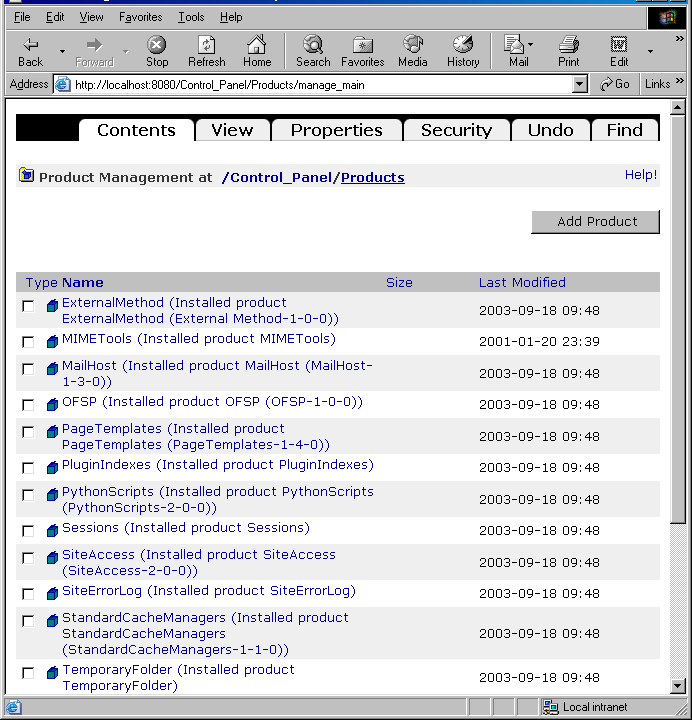Open the Sessions product link

186,528
